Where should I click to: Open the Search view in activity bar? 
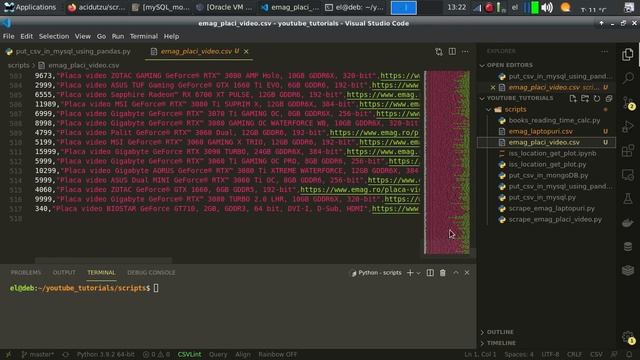pyautogui.click(x=628, y=78)
